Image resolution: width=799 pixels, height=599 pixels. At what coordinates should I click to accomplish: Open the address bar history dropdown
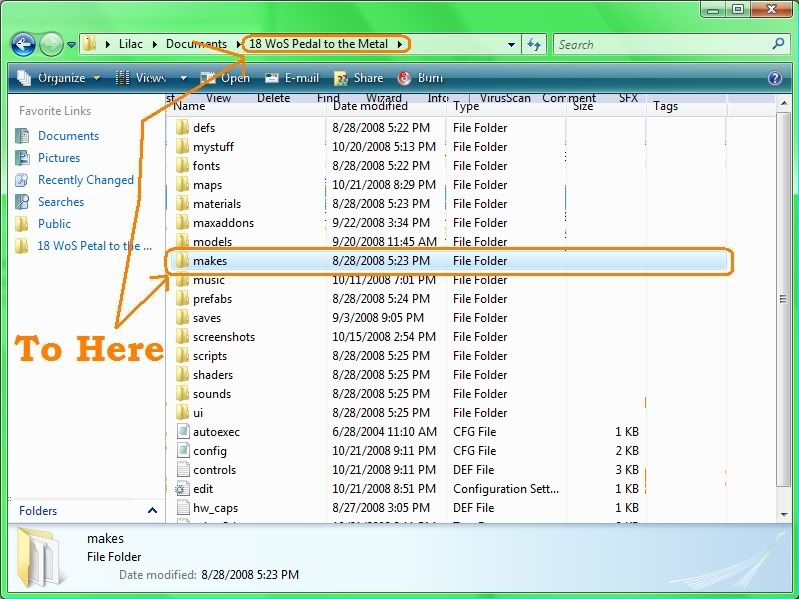point(512,44)
